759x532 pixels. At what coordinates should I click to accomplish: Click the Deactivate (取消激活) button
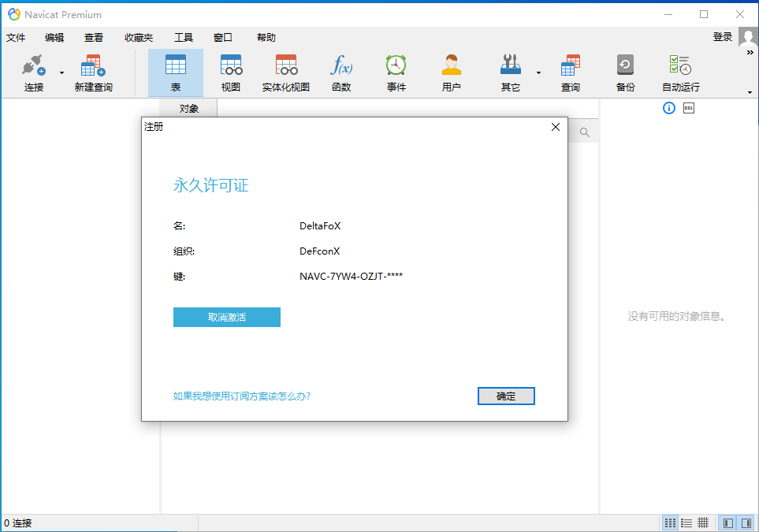point(226,317)
